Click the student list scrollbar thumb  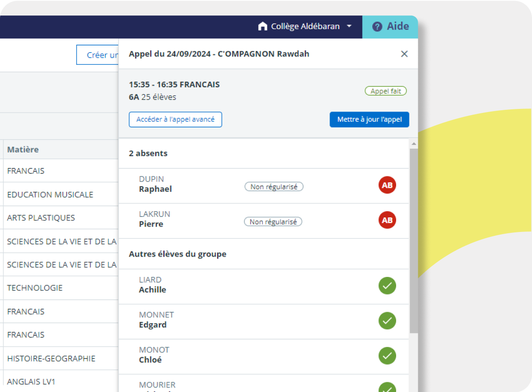[x=413, y=240]
